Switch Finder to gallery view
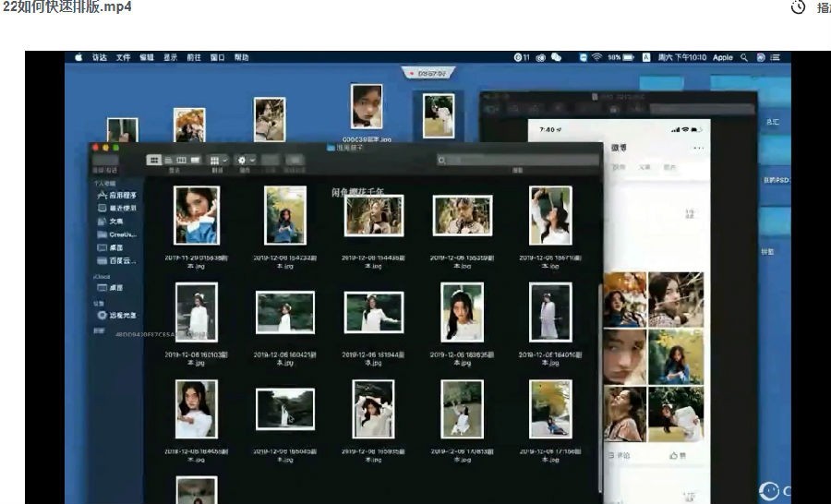This screenshot has height=504, width=831. (x=195, y=160)
